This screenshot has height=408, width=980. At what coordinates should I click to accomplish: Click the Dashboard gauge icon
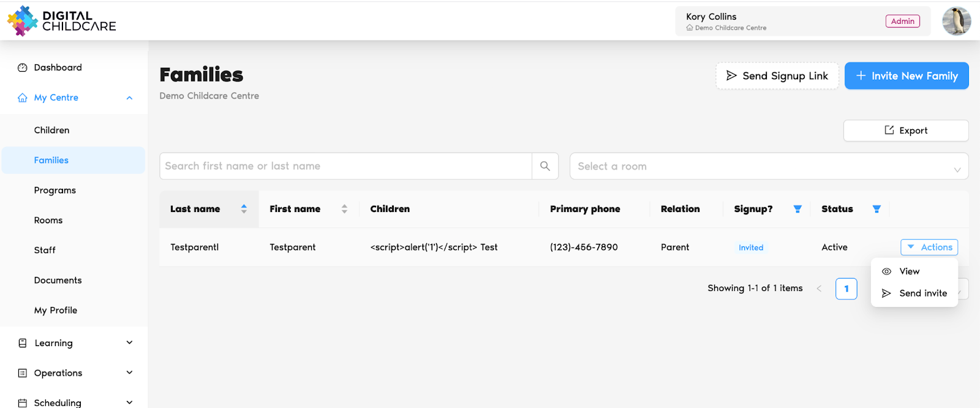tap(23, 67)
